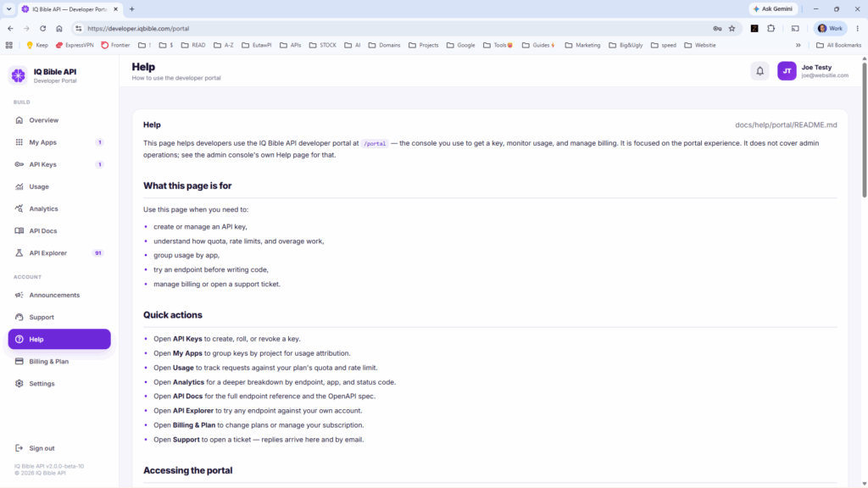The height and width of the screenshot is (488, 868).
Task: Open the STOCK bookmark folder
Action: pyautogui.click(x=323, y=46)
